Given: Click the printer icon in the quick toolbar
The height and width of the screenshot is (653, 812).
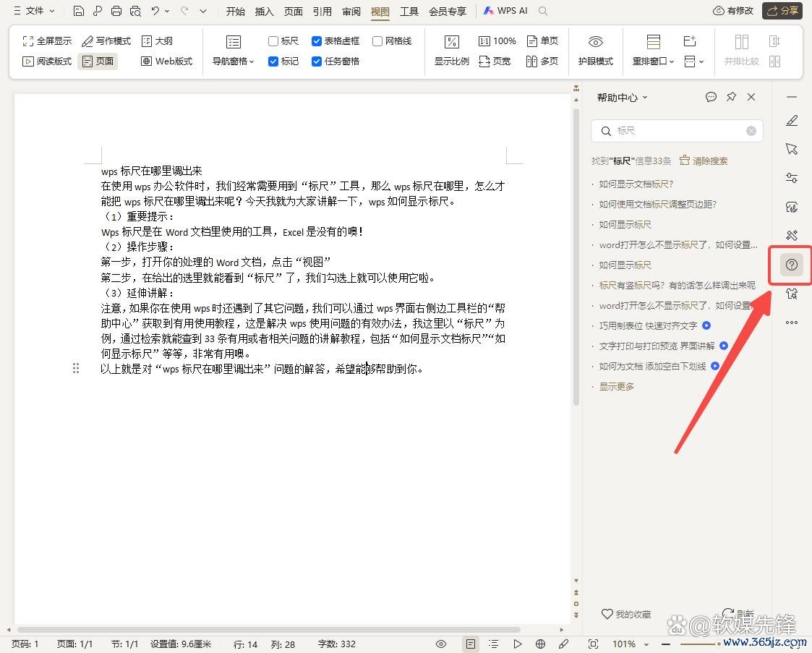Looking at the screenshot, I should (x=116, y=11).
